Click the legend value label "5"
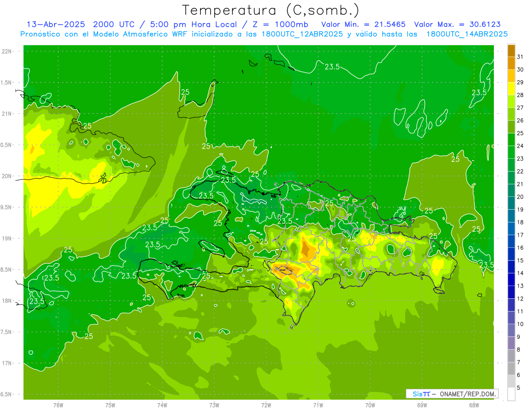The width and height of the screenshot is (532, 411). [x=518, y=388]
